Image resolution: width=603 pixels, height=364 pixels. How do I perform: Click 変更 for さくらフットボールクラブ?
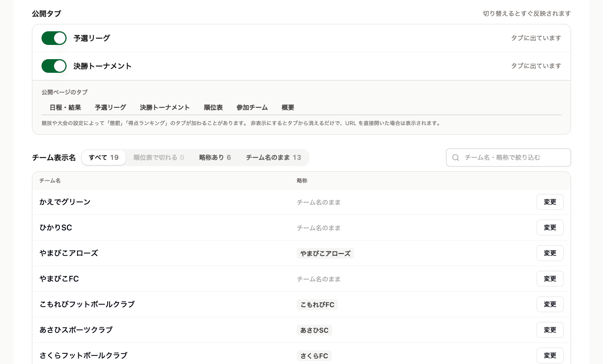[x=550, y=355]
